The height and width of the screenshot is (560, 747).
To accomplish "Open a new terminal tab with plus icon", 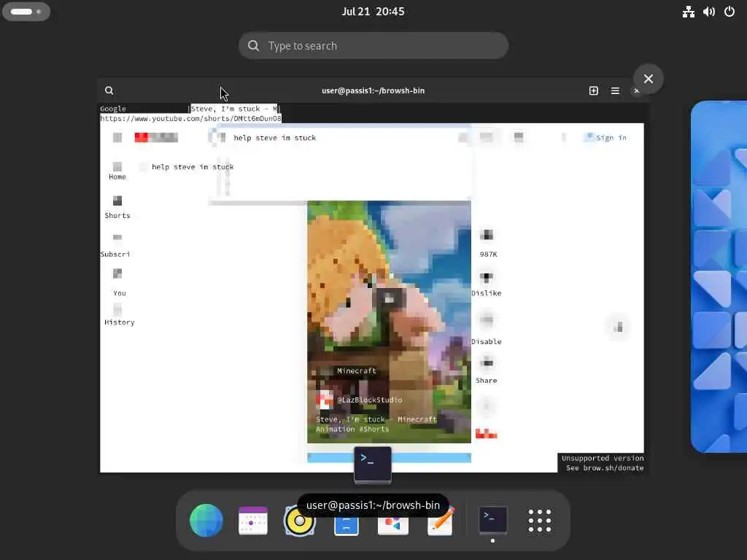I will (x=594, y=90).
